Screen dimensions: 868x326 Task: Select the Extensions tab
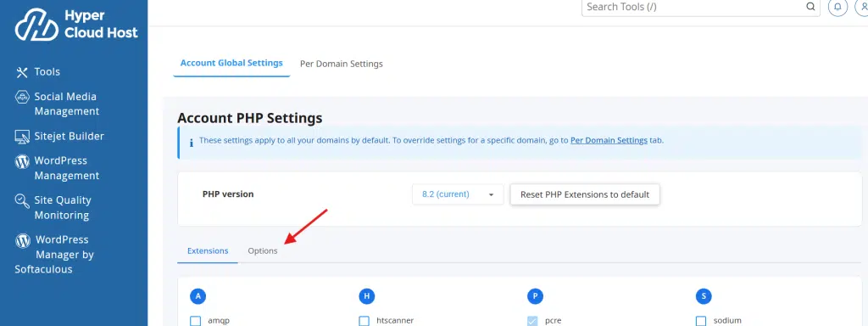[x=208, y=251]
